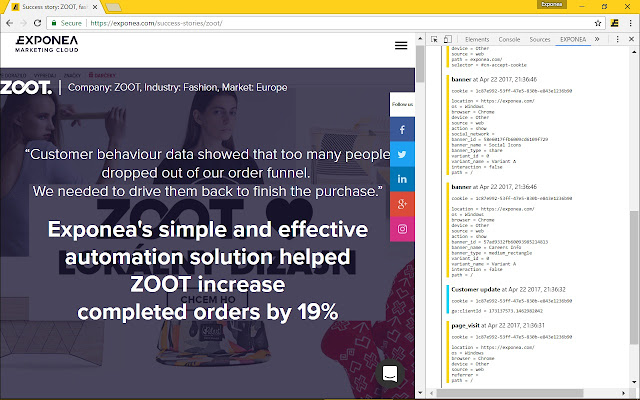Click the completed orders by 19% headline
The height and width of the screenshot is (400, 640).
[207, 312]
